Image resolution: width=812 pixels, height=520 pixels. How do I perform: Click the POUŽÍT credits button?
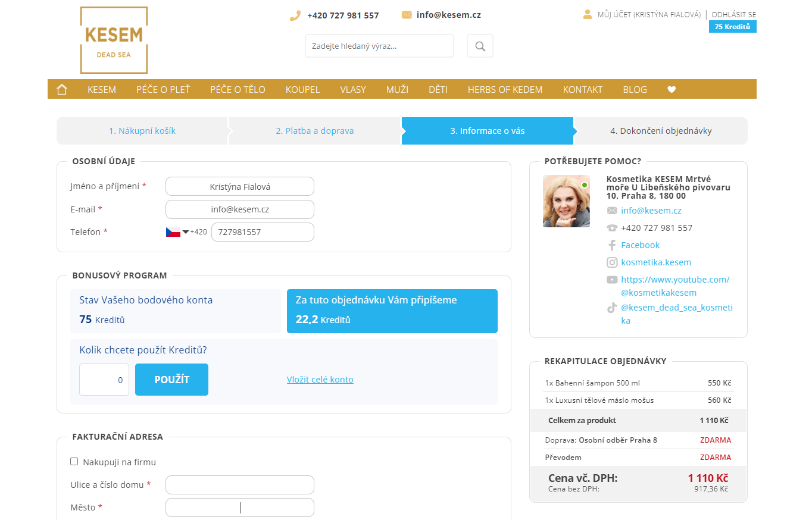pos(171,380)
